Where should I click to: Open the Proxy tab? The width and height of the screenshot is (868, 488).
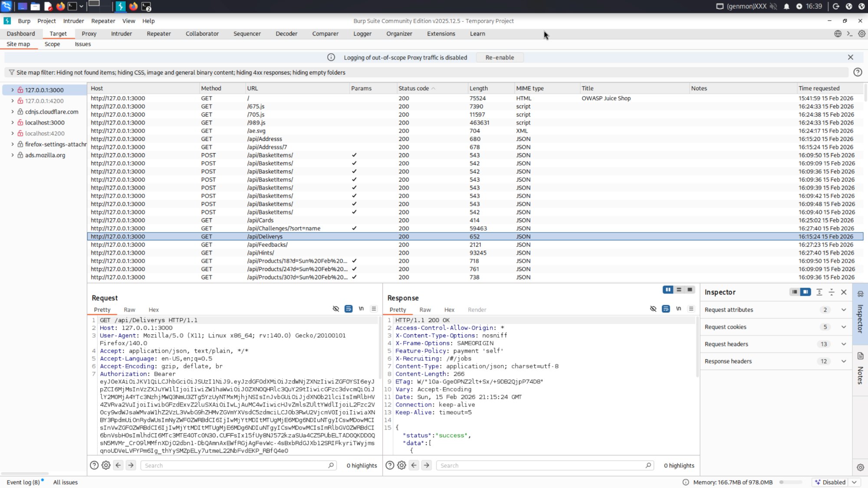89,34
